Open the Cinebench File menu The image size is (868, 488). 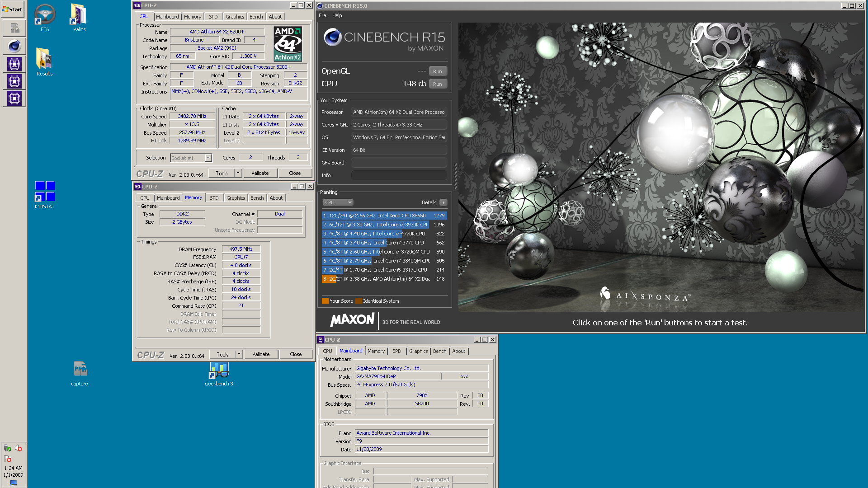(322, 15)
